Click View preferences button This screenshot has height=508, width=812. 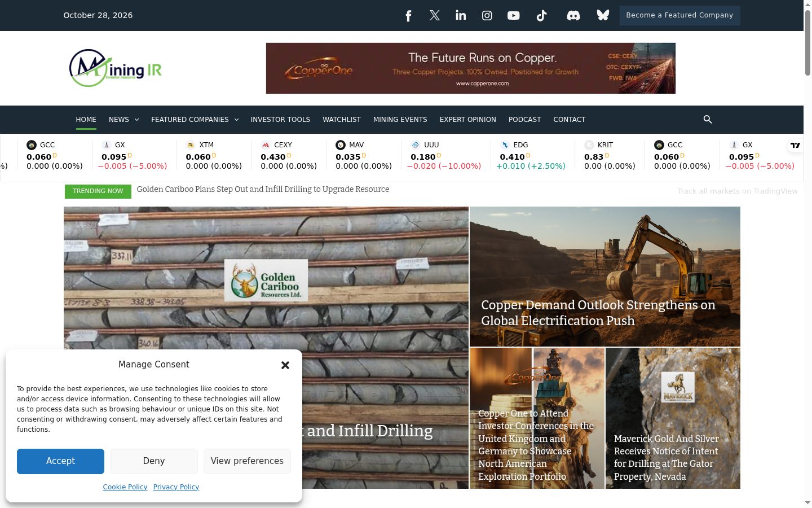point(247,461)
